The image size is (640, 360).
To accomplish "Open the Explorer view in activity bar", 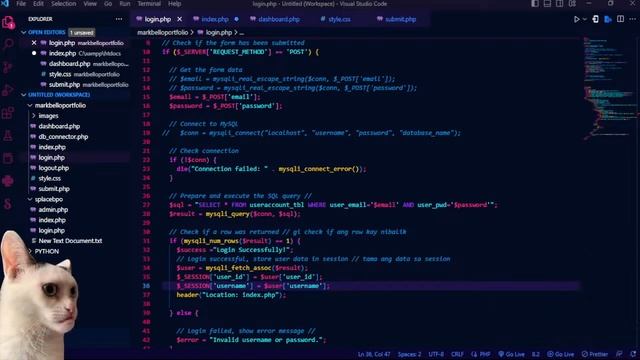I will click(8, 22).
